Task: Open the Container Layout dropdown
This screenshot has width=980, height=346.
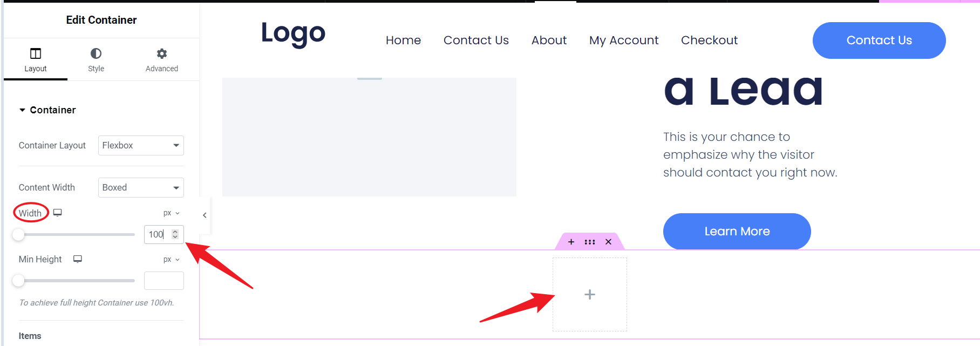Action: coord(141,145)
